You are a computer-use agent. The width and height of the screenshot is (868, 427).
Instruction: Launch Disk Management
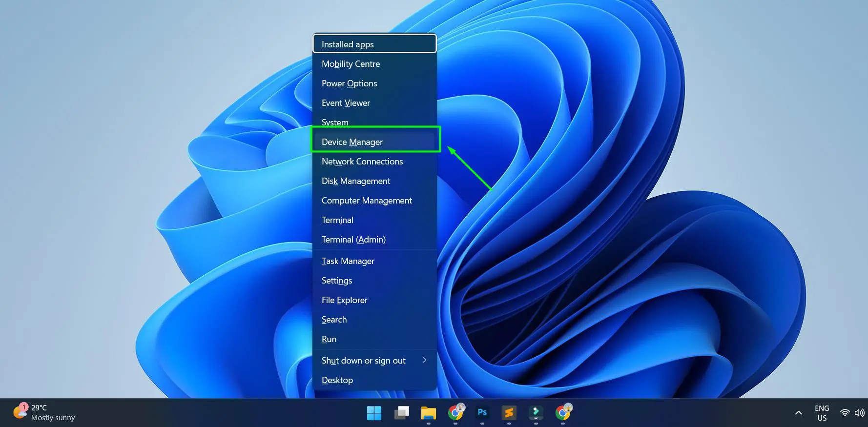click(x=374, y=181)
